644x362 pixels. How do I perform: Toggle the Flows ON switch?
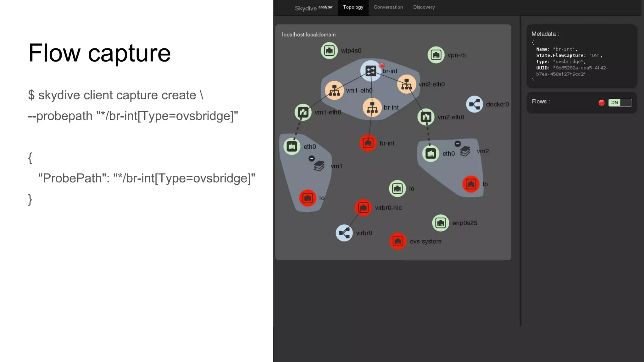620,103
